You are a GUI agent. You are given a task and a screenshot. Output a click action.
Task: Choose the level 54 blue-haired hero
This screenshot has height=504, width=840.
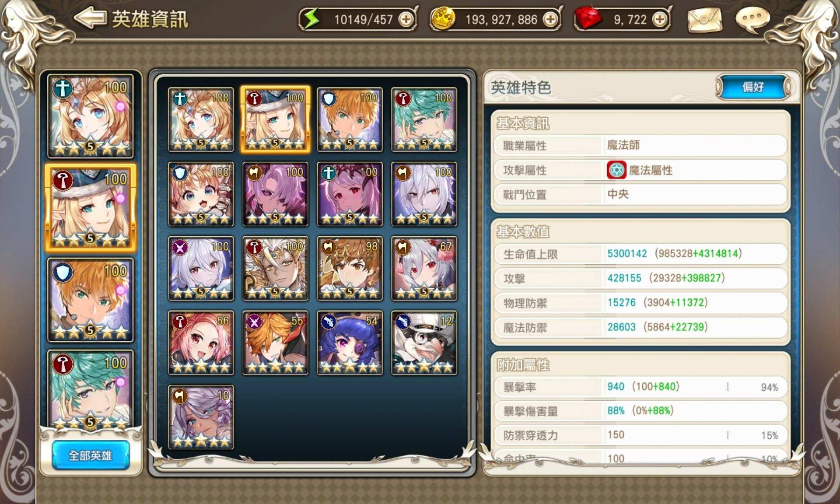[350, 343]
